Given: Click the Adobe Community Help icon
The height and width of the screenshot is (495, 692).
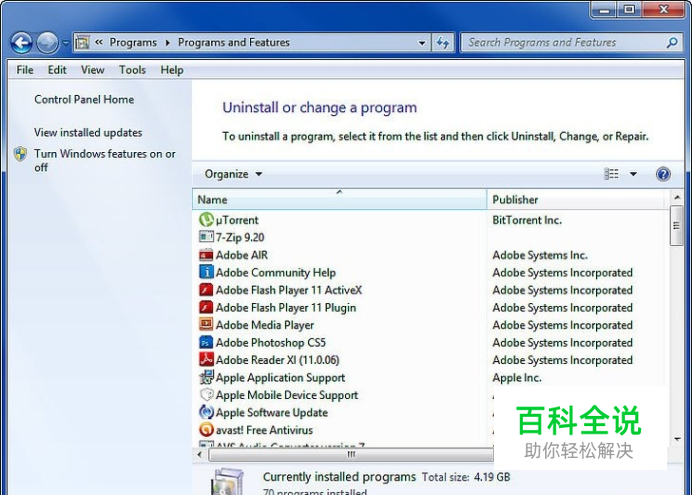Looking at the screenshot, I should 206,272.
